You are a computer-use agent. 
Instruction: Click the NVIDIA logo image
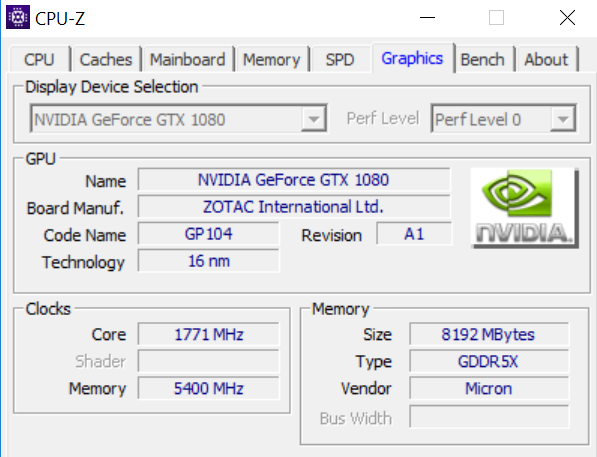click(525, 208)
